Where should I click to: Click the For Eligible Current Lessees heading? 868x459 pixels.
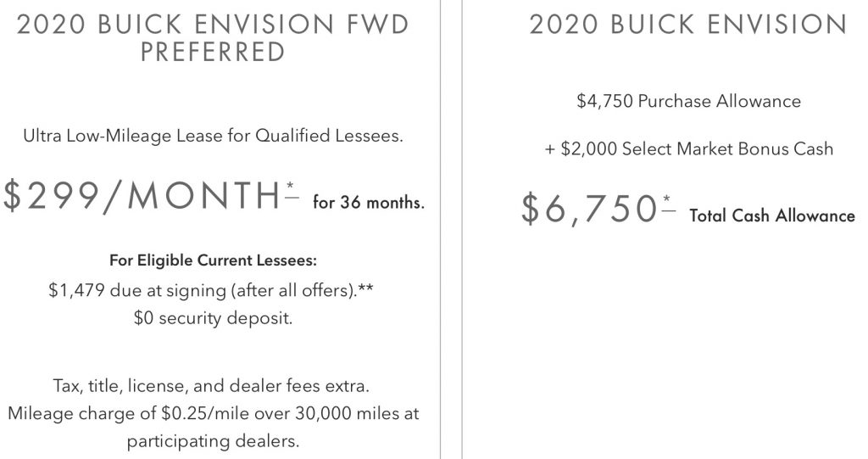pos(213,260)
